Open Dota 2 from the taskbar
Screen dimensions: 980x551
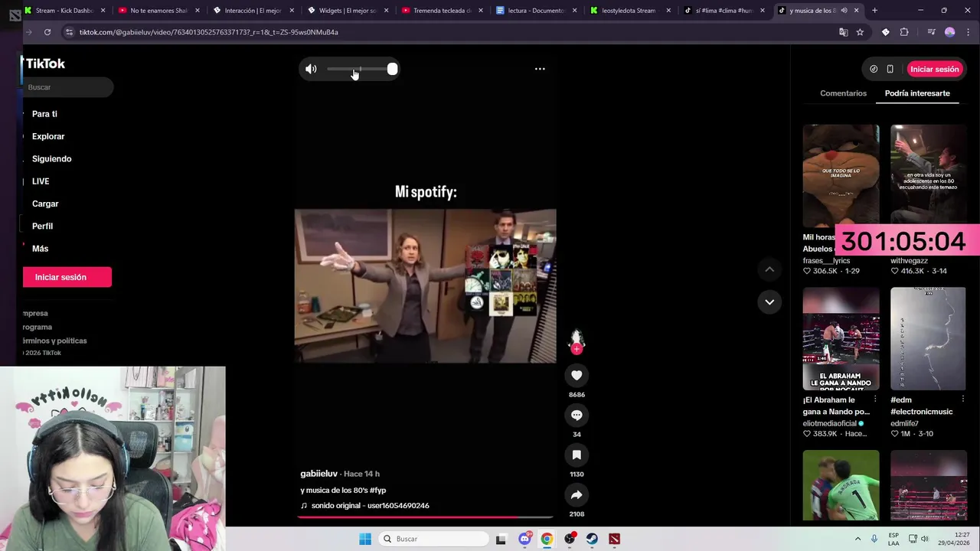tap(614, 539)
